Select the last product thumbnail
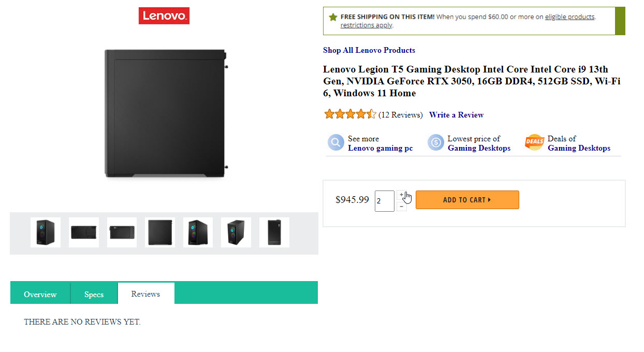This screenshot has width=644, height=352. pos(274,232)
